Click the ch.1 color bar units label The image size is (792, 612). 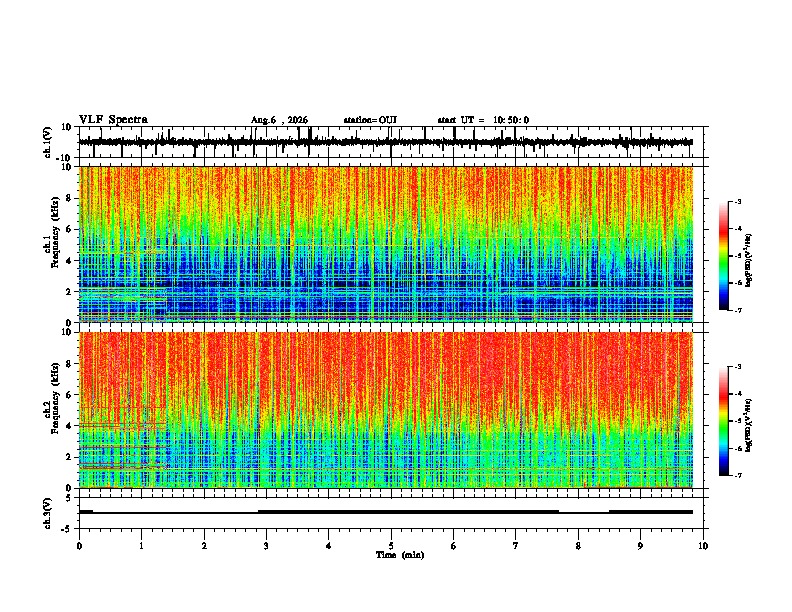(748, 261)
